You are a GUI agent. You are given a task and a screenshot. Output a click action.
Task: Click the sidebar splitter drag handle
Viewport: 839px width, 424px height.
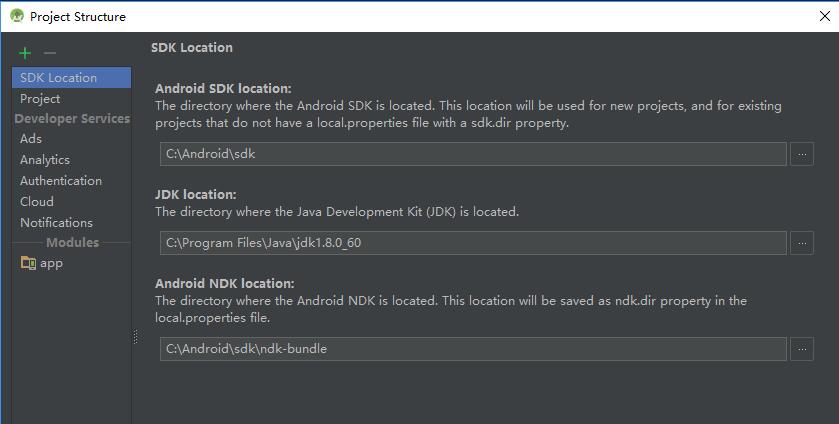(x=135, y=338)
